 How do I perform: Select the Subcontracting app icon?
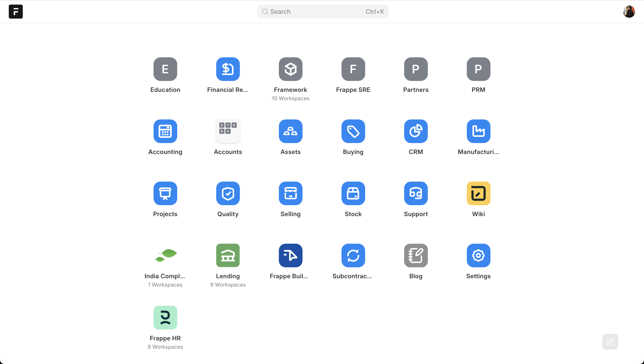[x=353, y=255]
